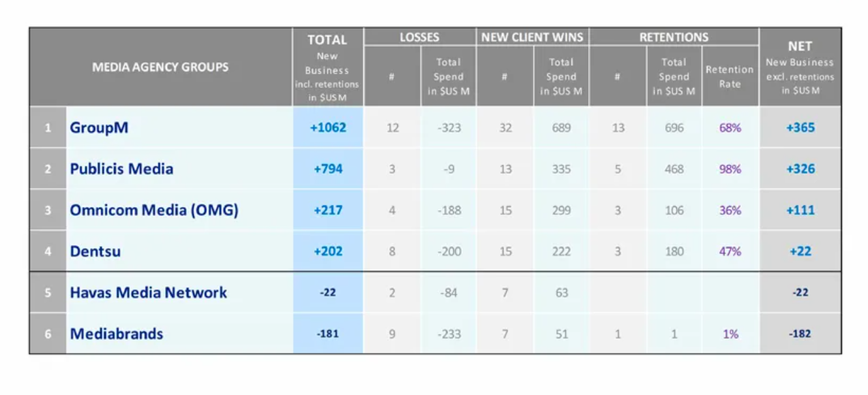The width and height of the screenshot is (868, 395).
Task: Click the rank number 3 cell
Action: coord(48,210)
